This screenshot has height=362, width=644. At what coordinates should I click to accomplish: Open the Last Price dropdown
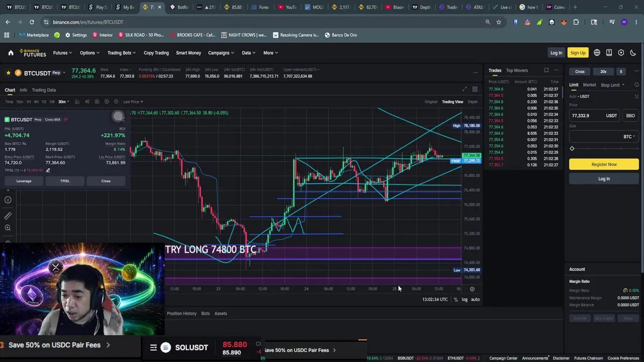133,102
